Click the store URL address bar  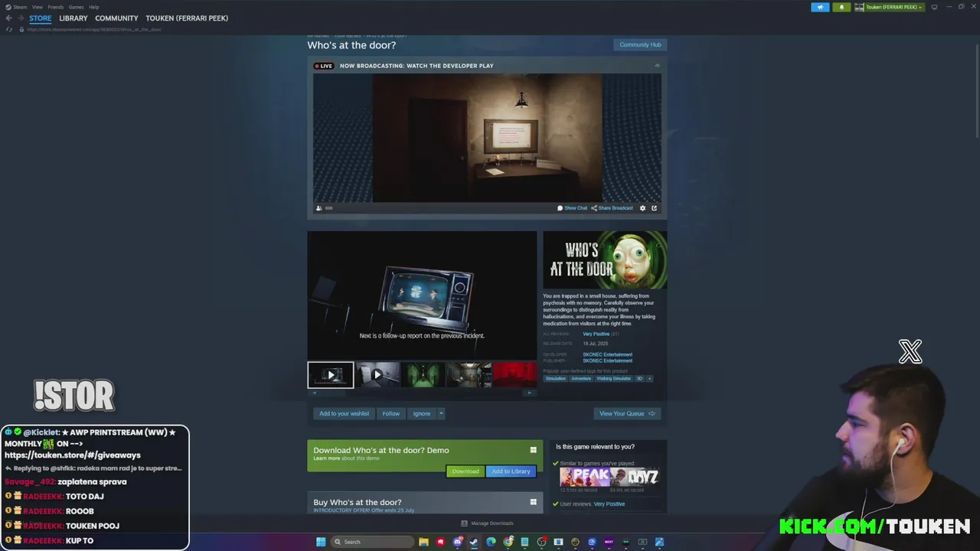coord(94,29)
